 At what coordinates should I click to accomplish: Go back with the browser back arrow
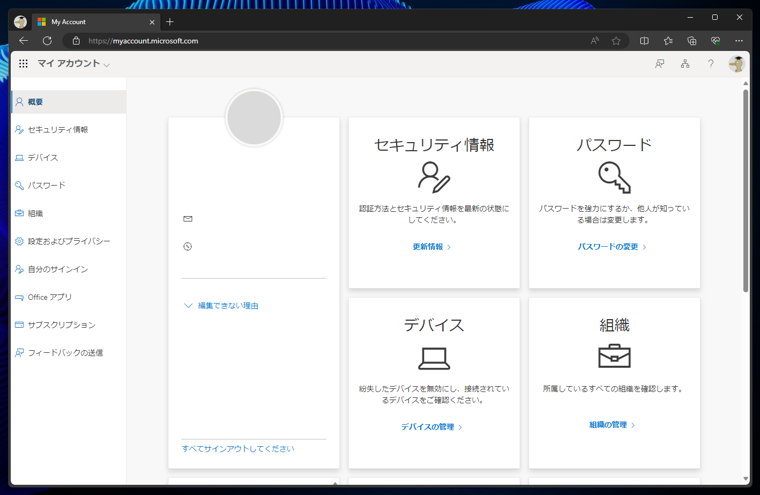(23, 41)
